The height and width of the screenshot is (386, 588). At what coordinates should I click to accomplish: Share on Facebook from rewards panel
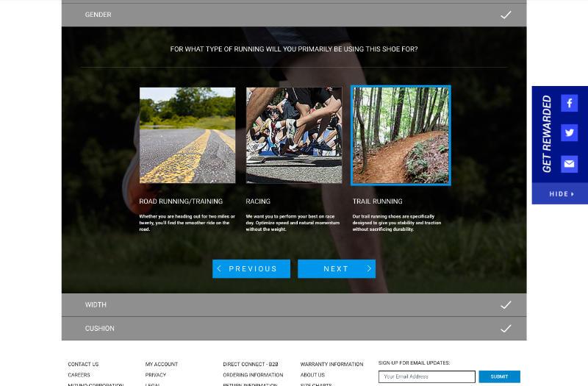coord(569,103)
